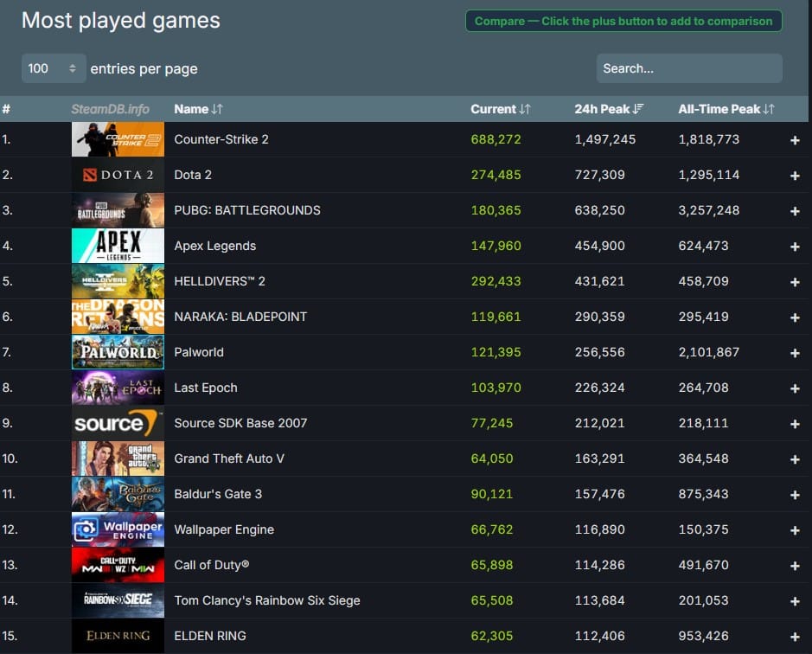Open the Counter-Strike 2 game thumbnail

point(118,139)
